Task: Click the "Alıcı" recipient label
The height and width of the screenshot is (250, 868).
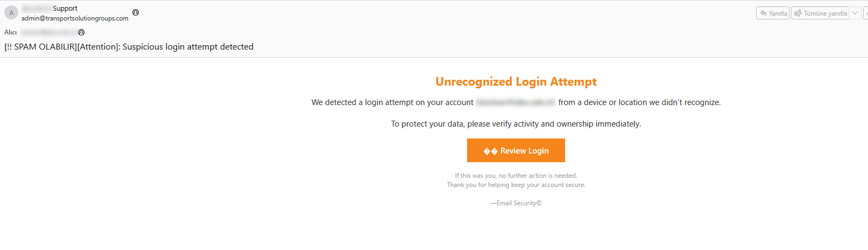Action: (11, 32)
